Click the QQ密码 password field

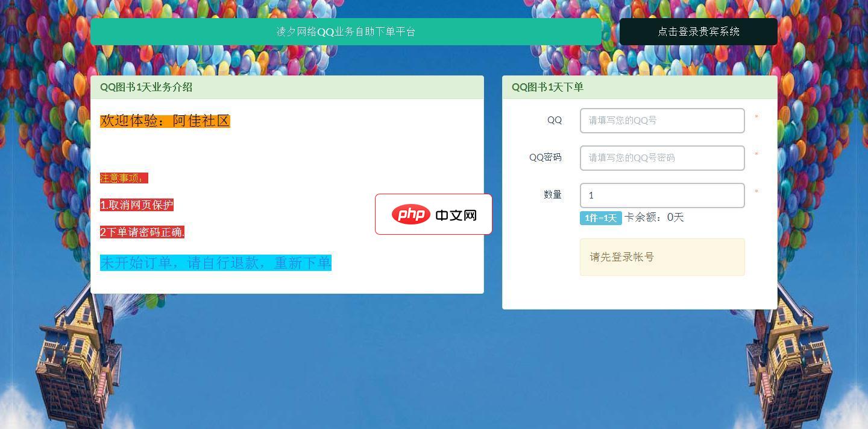point(662,158)
